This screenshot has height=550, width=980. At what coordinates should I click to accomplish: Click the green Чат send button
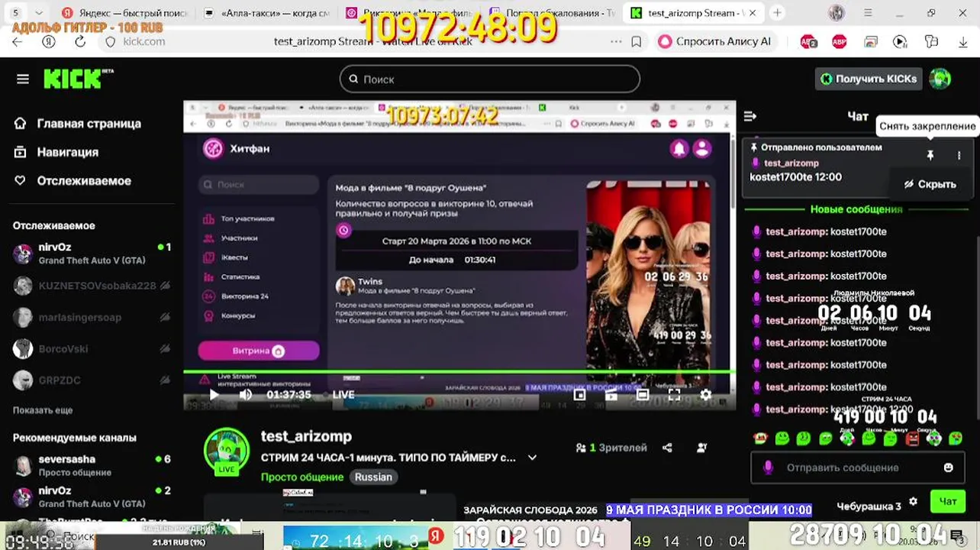[947, 502]
